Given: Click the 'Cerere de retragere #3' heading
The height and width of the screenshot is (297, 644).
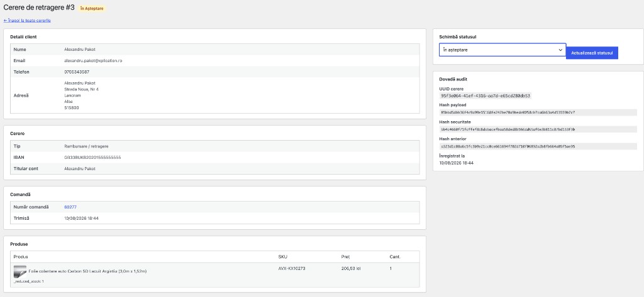Looking at the screenshot, I should coord(39,8).
